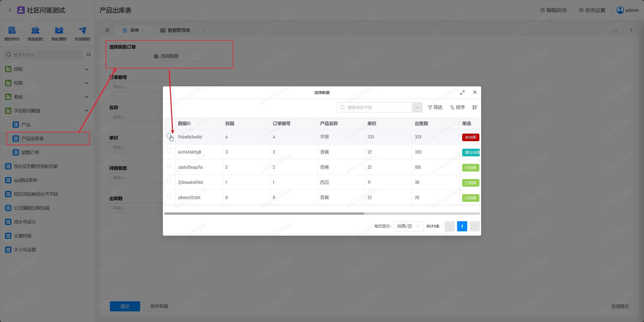Image resolution: width=644 pixels, height=322 pixels.
Task: Select radio for row 6ctt4fd6ftg8
Action: point(169,151)
